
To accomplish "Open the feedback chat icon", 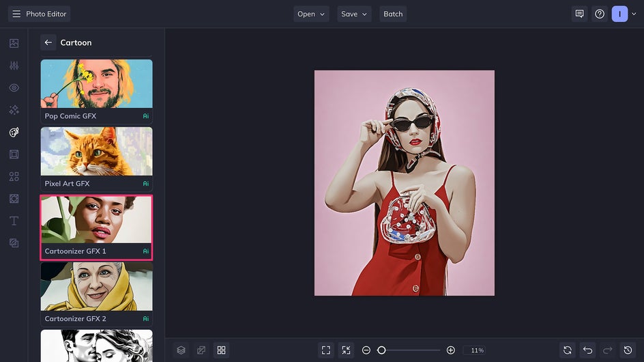I will click(579, 14).
